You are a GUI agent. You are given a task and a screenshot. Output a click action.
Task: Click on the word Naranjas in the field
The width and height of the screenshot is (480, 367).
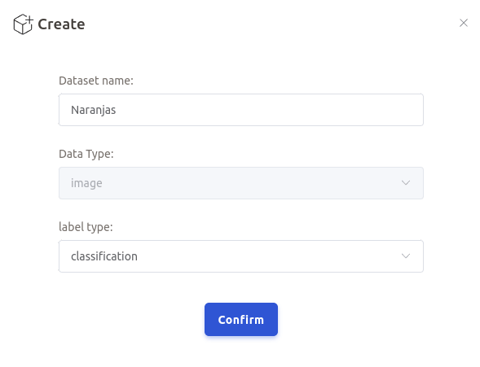click(93, 110)
